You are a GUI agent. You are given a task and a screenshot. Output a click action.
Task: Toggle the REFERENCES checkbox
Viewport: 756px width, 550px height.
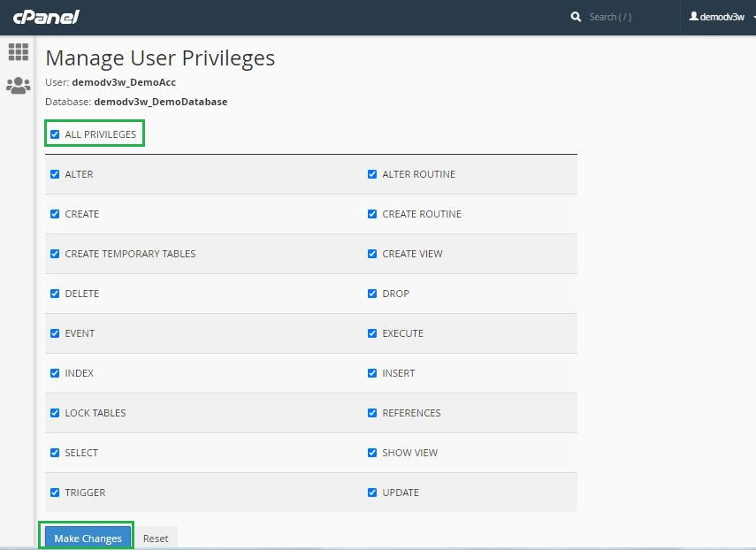tap(372, 413)
